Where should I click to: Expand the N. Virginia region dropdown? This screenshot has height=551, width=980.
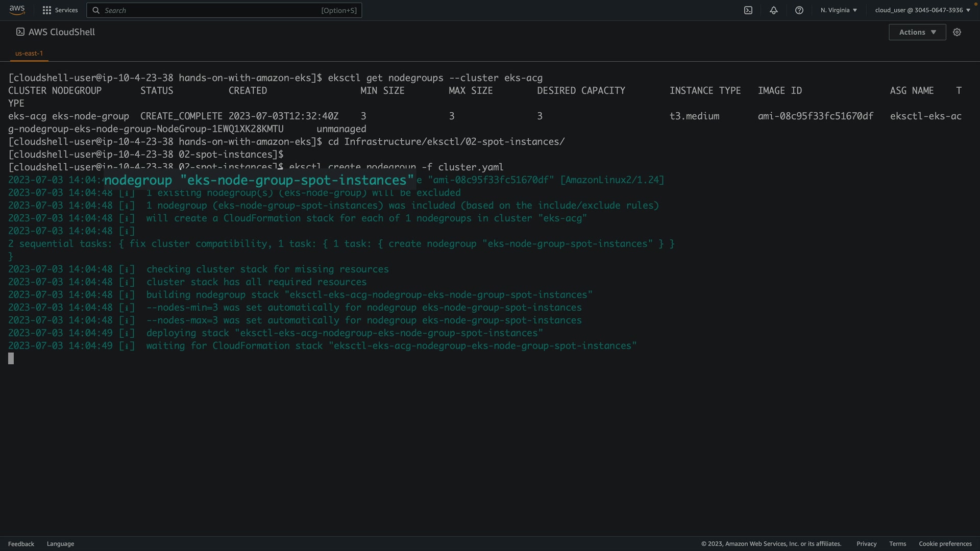[839, 10]
